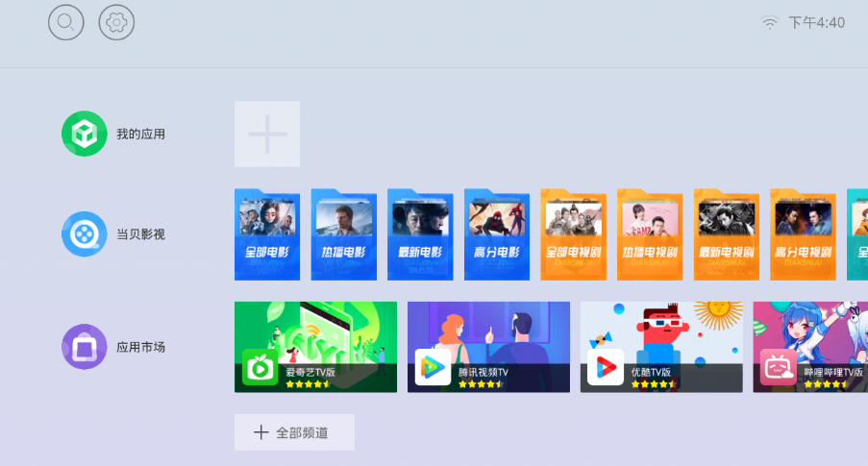Click the star rating under 腾讯视频TV
Image resolution: width=868 pixels, height=466 pixels.
pos(481,384)
